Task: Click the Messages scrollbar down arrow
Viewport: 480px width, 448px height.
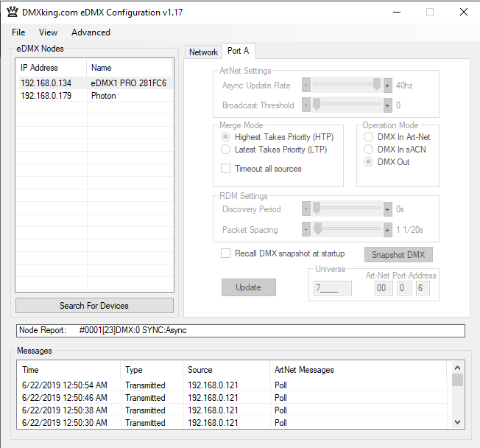Action: [458, 422]
